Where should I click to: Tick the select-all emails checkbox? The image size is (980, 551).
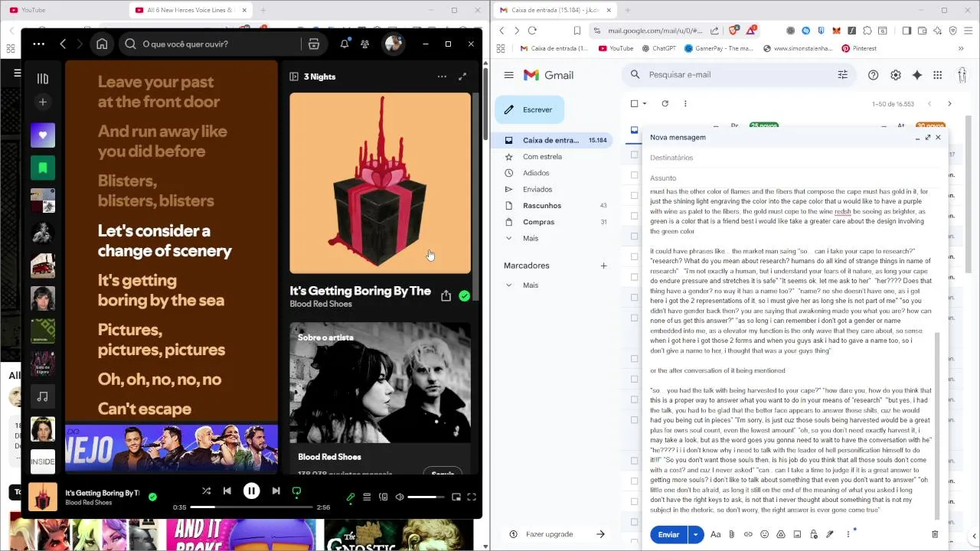pyautogui.click(x=634, y=103)
